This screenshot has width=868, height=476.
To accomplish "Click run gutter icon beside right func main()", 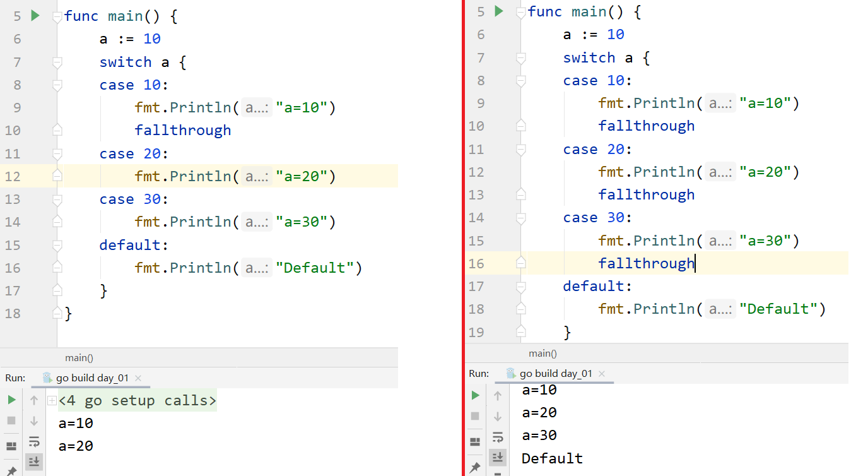I will [x=499, y=11].
